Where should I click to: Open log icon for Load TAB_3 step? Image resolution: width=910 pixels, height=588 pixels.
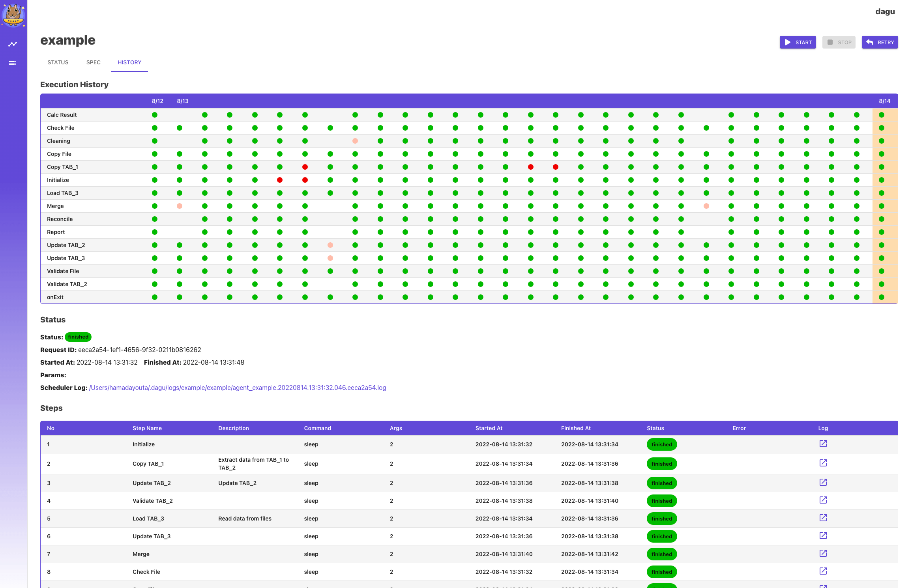(x=823, y=518)
